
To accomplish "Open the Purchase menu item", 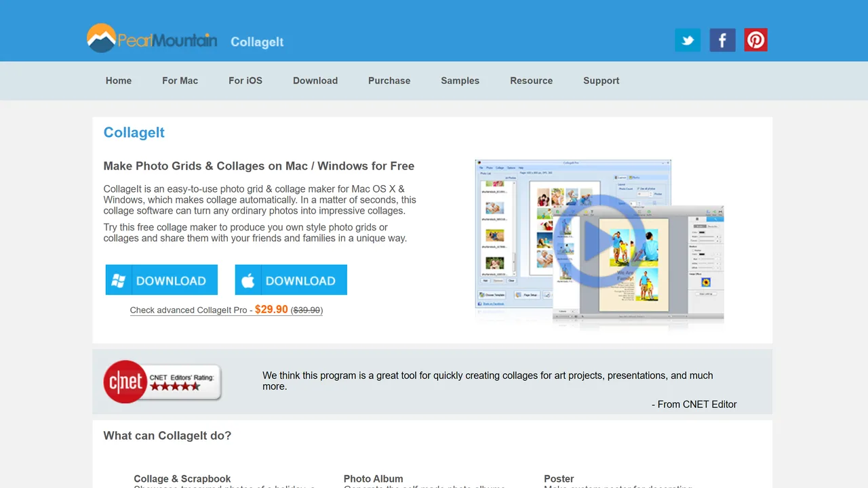I will tap(389, 81).
